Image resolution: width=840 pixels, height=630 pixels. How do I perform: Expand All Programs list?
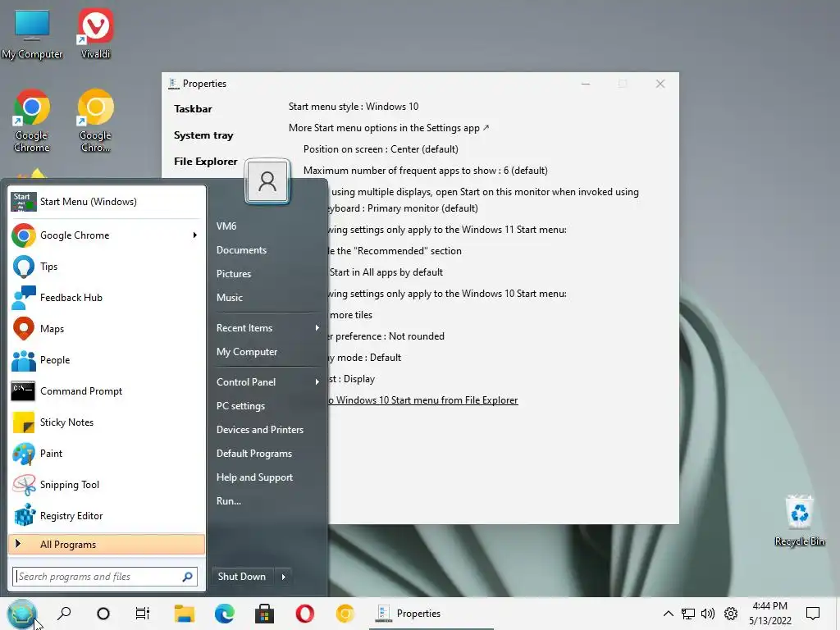coord(106,545)
